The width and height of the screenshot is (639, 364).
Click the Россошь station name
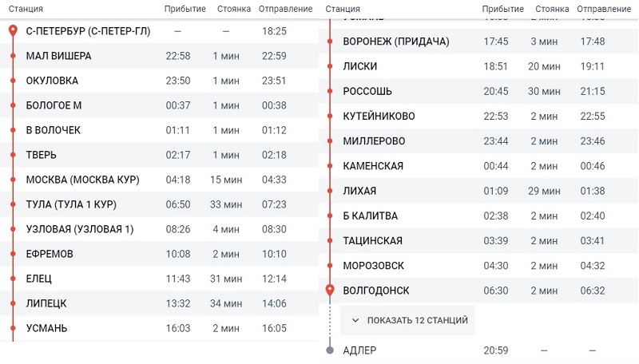click(367, 91)
